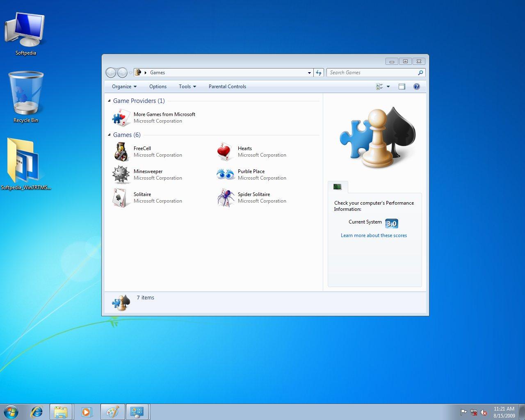Click Parental Controls in the toolbar
This screenshot has width=525, height=420.
(x=227, y=87)
